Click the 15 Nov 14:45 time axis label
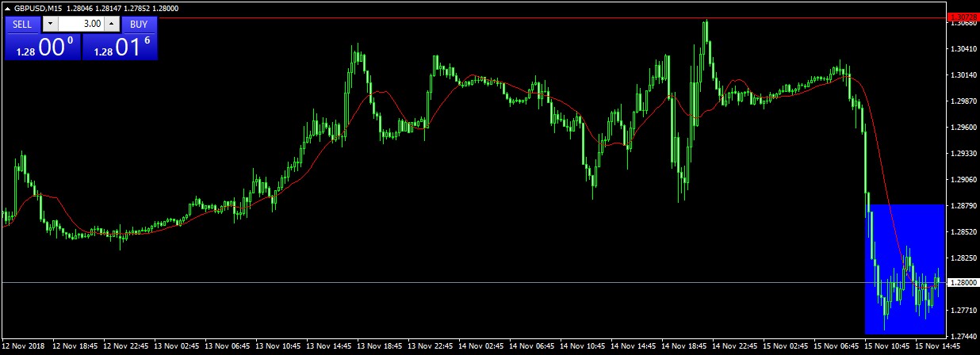Screen dimensions: 980x355 [x=939, y=346]
